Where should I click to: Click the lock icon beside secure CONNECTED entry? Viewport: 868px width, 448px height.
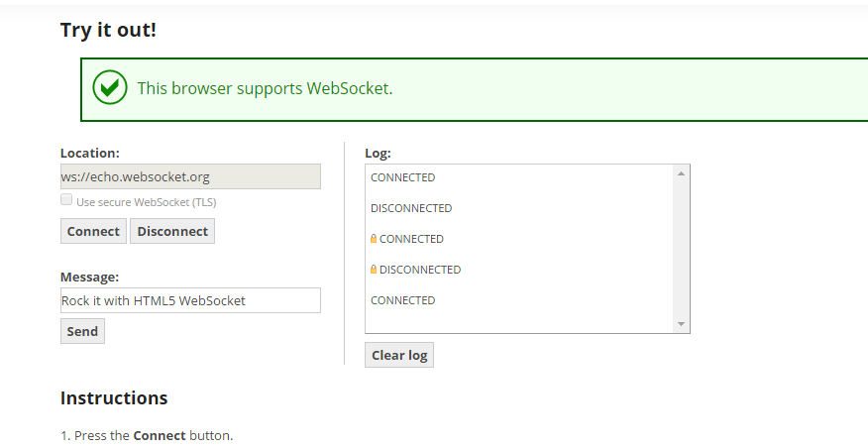tap(374, 239)
